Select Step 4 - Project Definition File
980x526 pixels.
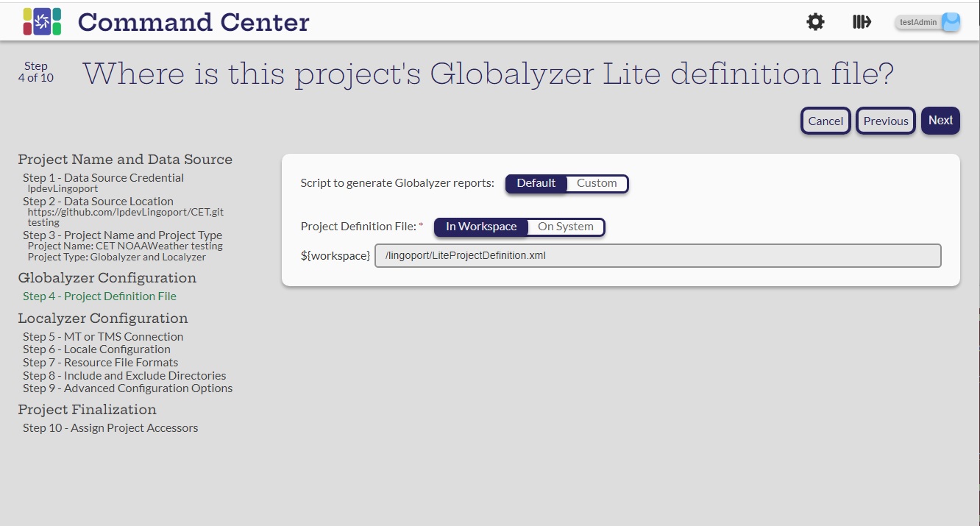tap(99, 296)
